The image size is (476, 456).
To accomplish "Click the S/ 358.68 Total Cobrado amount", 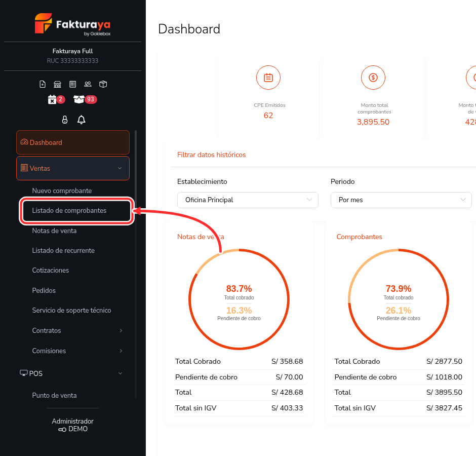I will (x=287, y=362).
